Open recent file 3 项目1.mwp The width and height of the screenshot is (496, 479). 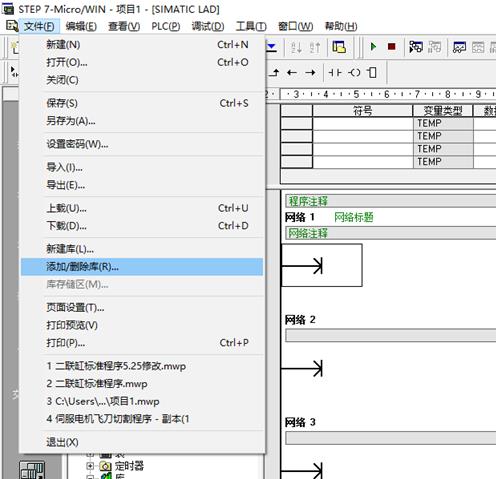[142, 401]
